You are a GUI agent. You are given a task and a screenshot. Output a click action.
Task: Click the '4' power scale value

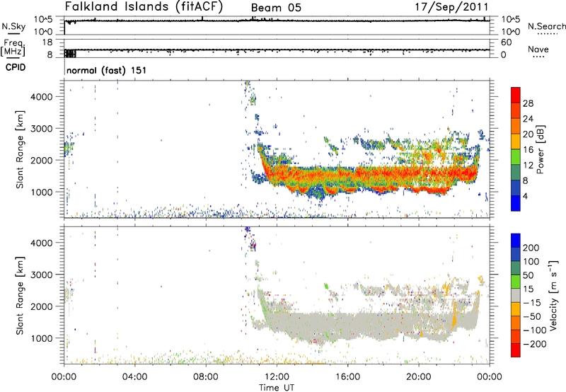[x=526, y=196]
